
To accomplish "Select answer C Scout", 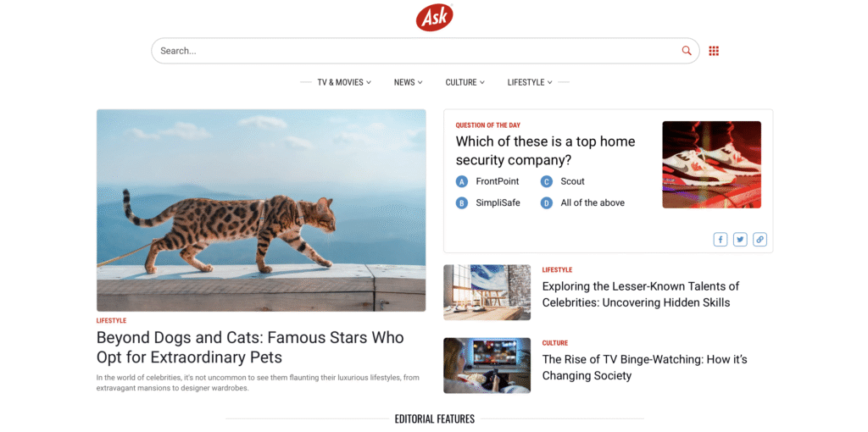I will 563,181.
